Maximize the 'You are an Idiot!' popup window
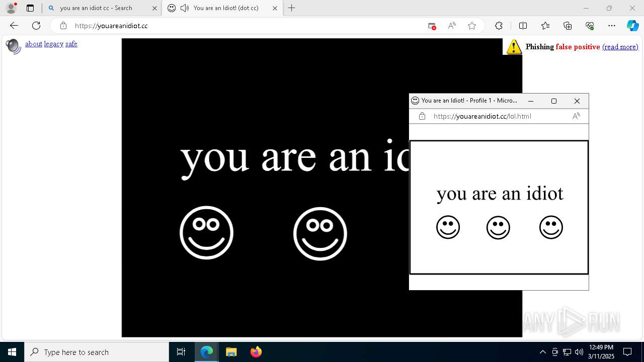Image resolution: width=644 pixels, height=362 pixels. [554, 101]
